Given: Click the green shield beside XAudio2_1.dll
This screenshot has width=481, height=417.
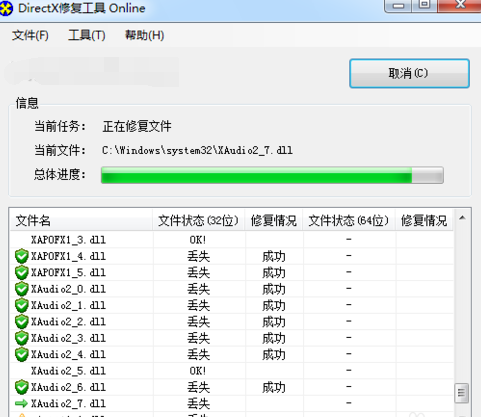Looking at the screenshot, I should (x=22, y=305).
